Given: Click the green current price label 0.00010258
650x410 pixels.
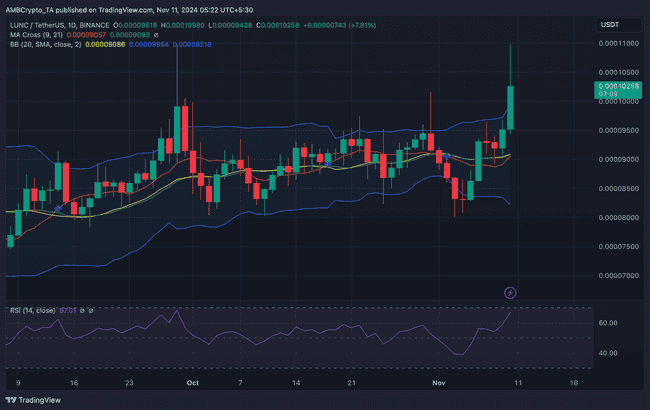Looking at the screenshot, I should pos(618,90).
